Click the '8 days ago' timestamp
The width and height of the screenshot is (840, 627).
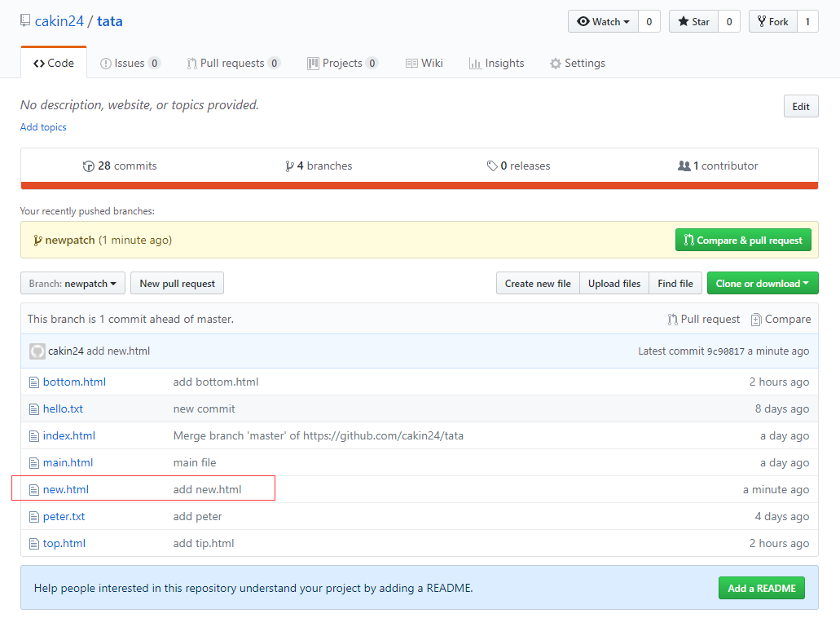point(782,408)
